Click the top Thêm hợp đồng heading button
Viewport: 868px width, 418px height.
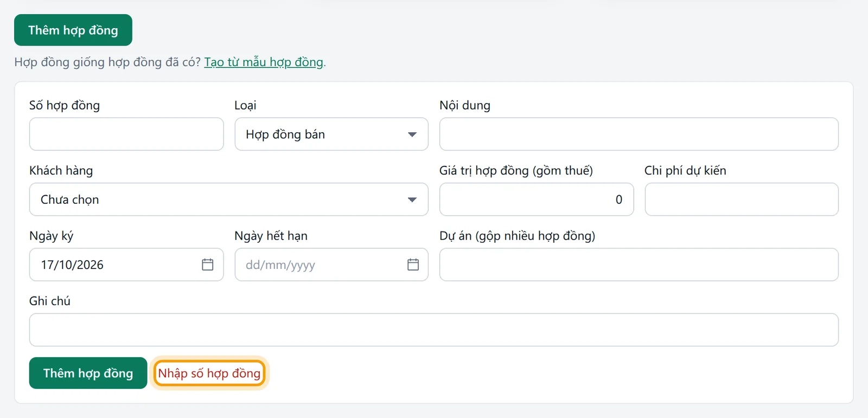coord(73,30)
